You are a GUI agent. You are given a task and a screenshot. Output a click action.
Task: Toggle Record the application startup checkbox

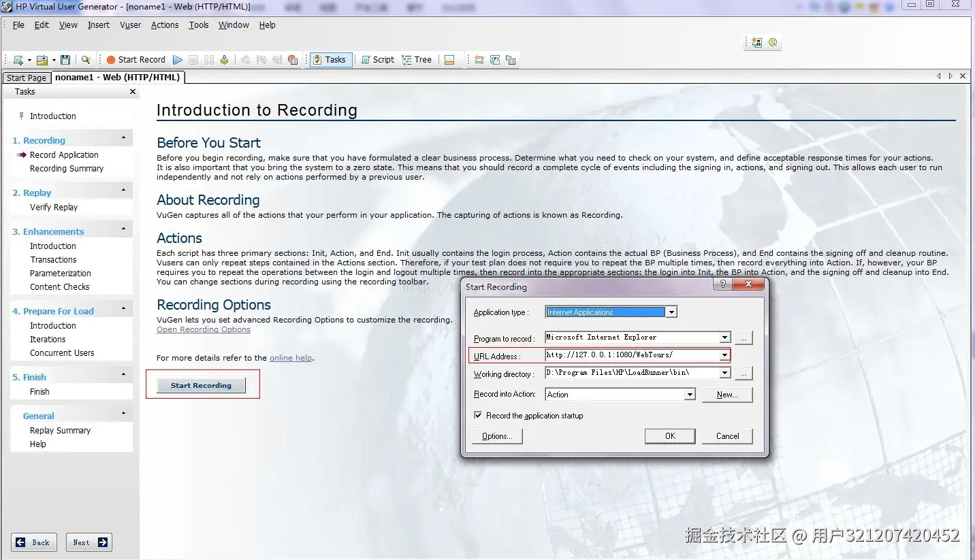click(478, 416)
